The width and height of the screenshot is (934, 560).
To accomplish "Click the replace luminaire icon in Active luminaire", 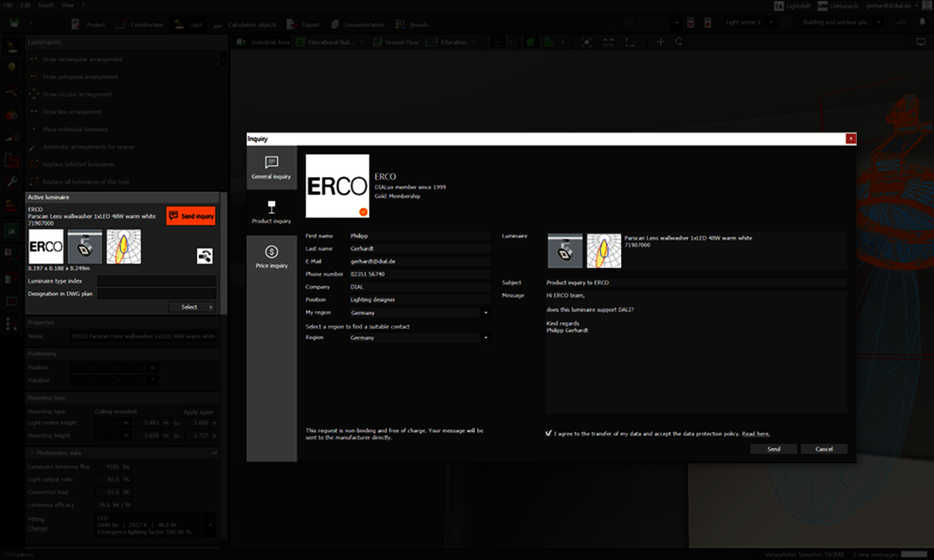I will pyautogui.click(x=205, y=255).
